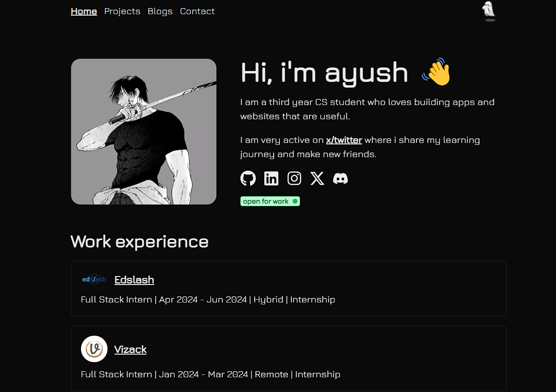Click the Edslash work experience link
Viewport: 556px width, 392px height.
coord(134,279)
